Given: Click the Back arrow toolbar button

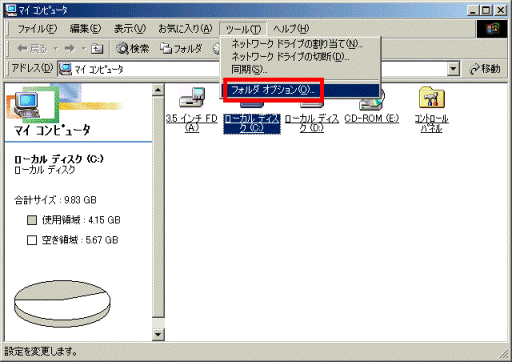Looking at the screenshot, I should (x=32, y=49).
